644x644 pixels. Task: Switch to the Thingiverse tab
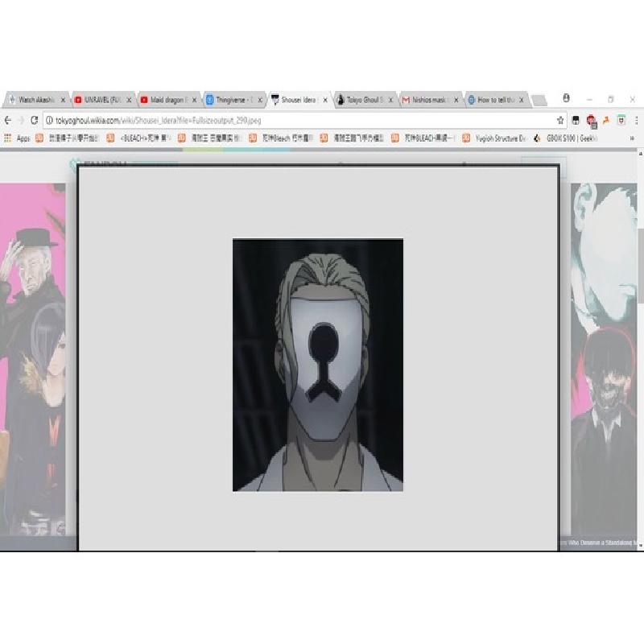[x=233, y=100]
